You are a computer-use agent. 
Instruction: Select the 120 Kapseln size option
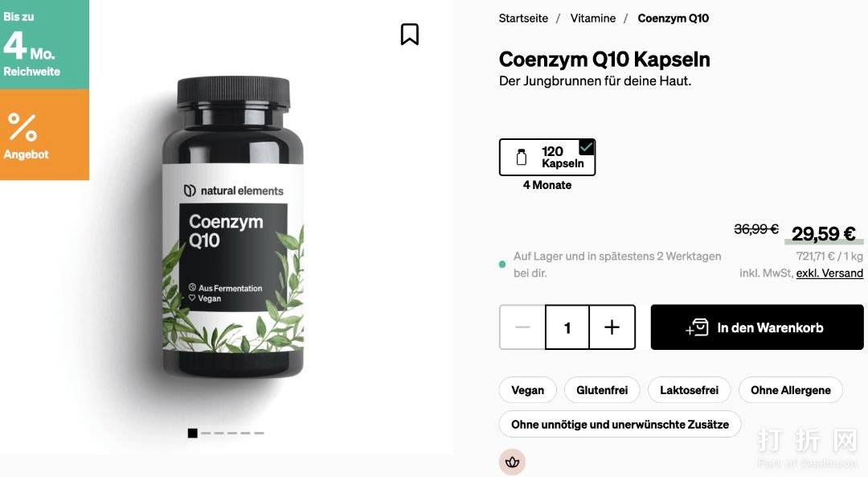(547, 158)
